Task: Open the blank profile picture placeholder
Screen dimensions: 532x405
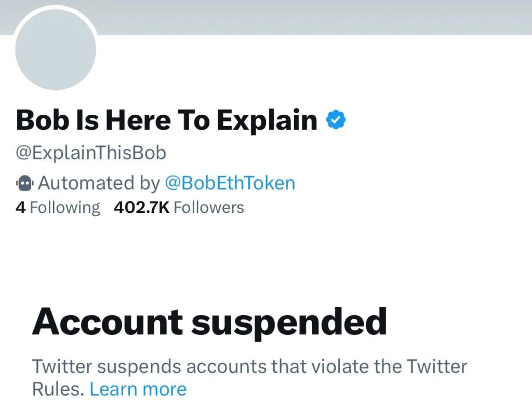Action: [56, 49]
